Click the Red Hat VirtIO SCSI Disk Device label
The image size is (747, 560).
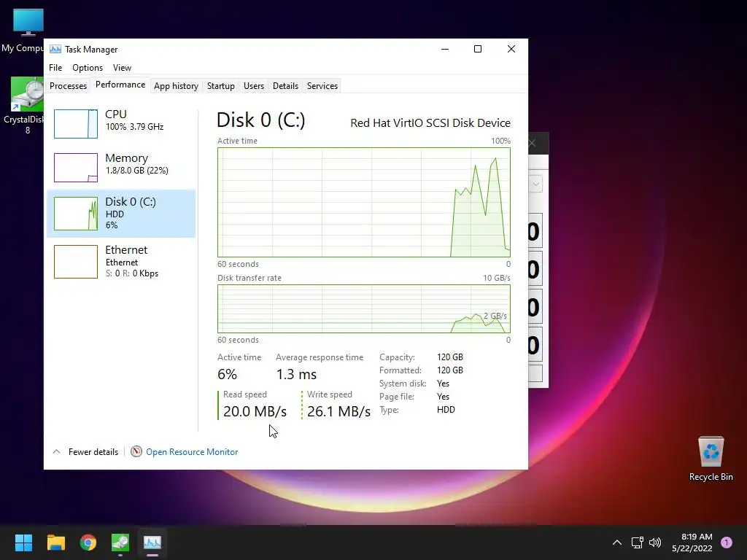point(430,122)
